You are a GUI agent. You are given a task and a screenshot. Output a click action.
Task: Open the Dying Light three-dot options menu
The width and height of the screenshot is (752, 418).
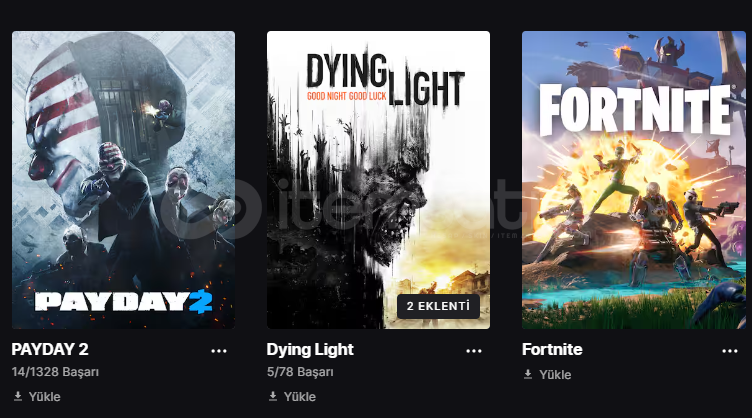point(474,351)
